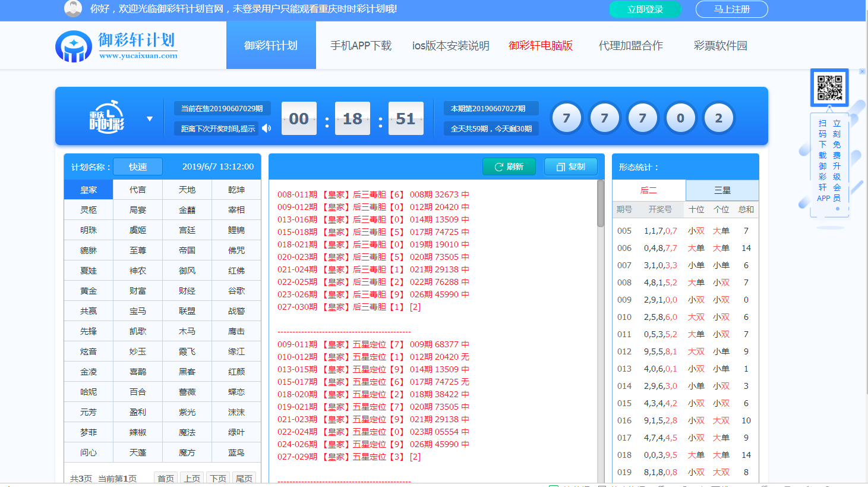Image resolution: width=868 pixels, height=487 pixels.
Task: Click the refresh icon in 刷新 button
Action: pos(499,167)
